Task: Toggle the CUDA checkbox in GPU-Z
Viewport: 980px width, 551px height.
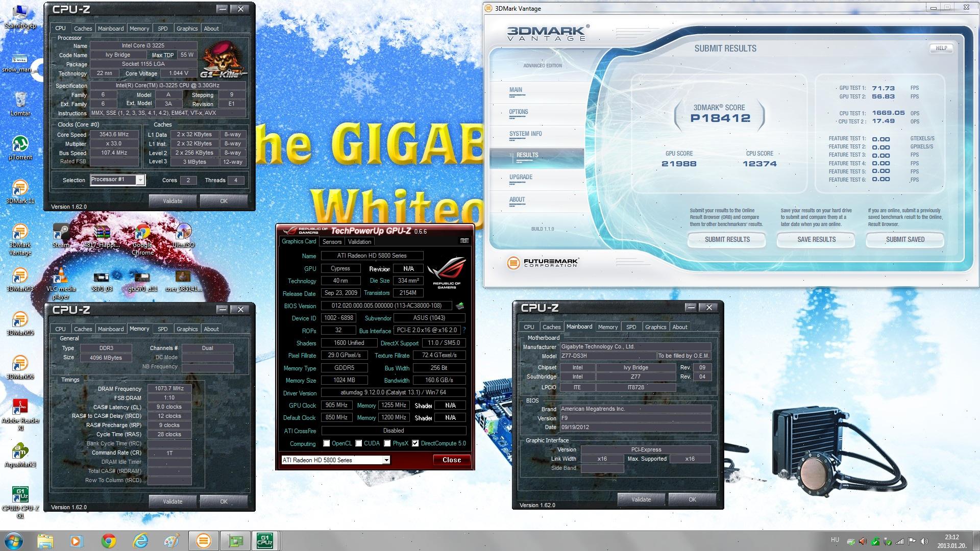Action: click(x=359, y=443)
